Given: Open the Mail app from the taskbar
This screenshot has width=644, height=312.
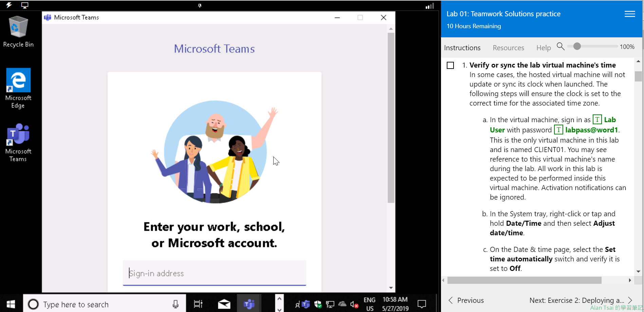Looking at the screenshot, I should pyautogui.click(x=224, y=304).
